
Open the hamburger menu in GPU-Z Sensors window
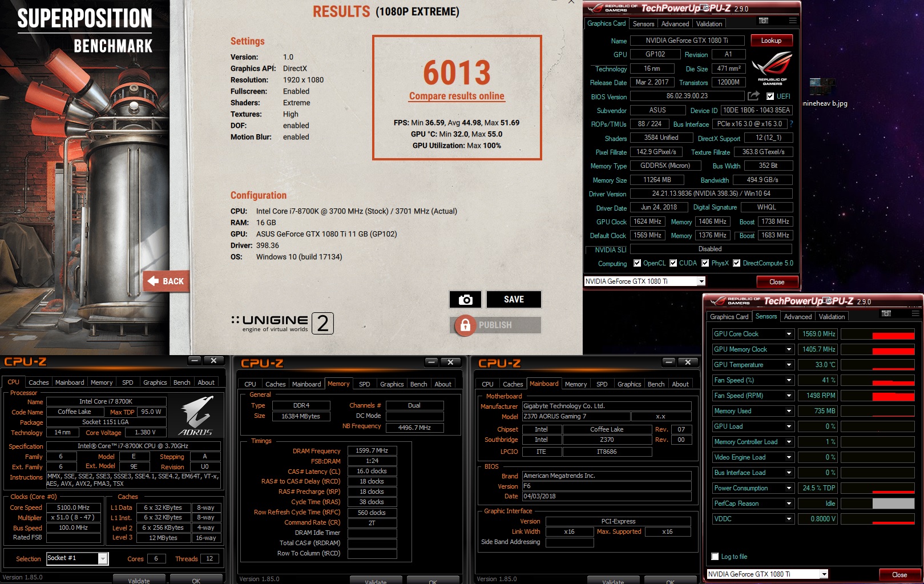(915, 313)
